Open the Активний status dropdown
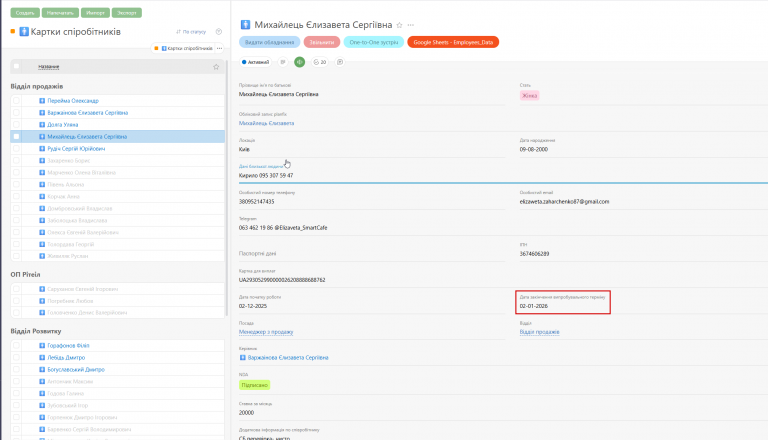Viewport: 768px width, 440px height. pos(256,62)
